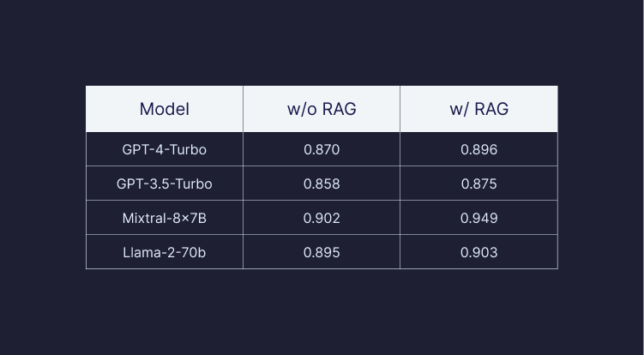
Task: Select the Llama-2-70b row label
Action: pyautogui.click(x=164, y=252)
